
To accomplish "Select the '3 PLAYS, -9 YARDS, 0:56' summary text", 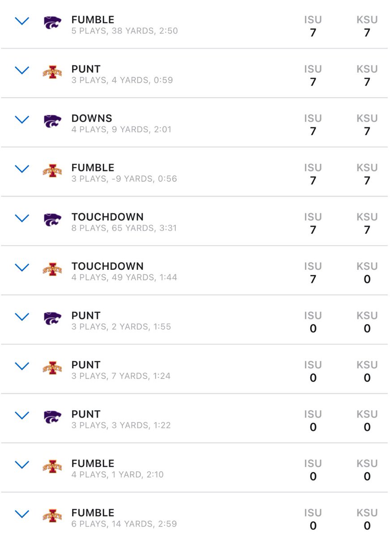I will [124, 179].
